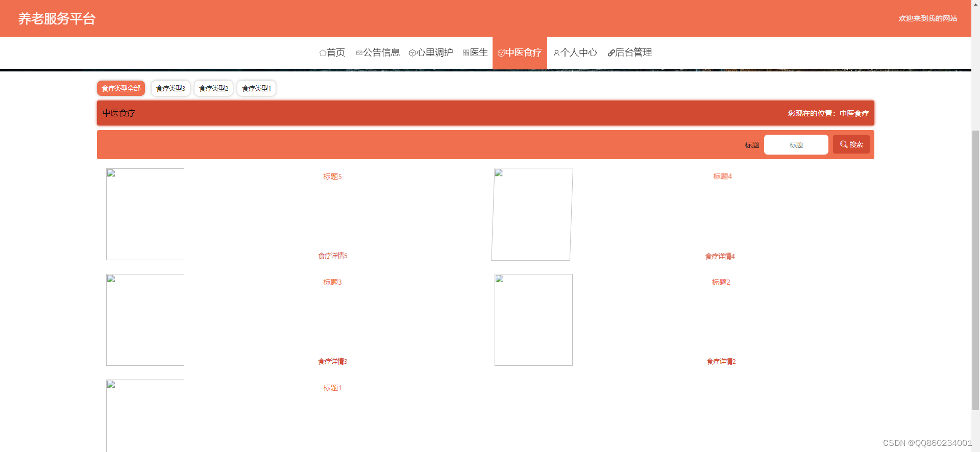Screen dimensions: 980x452
Task: Filter by 食疗类型1
Action: (x=256, y=88)
